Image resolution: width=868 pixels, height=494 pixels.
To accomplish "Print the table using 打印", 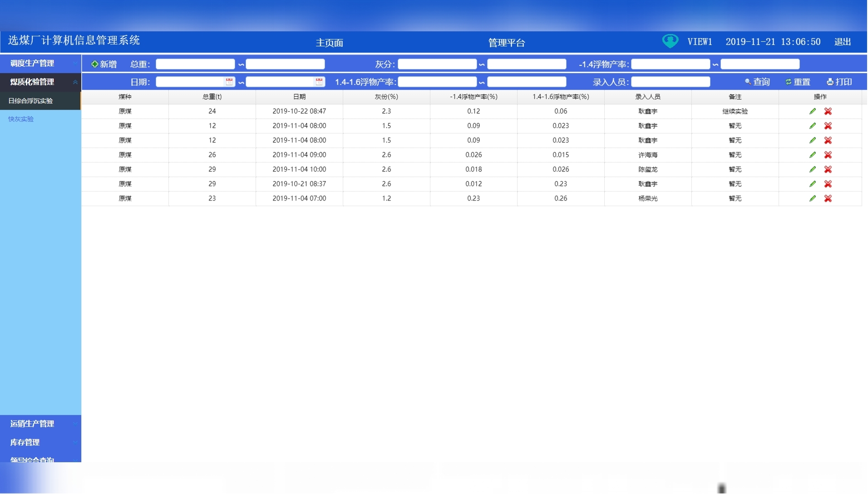I will click(840, 82).
